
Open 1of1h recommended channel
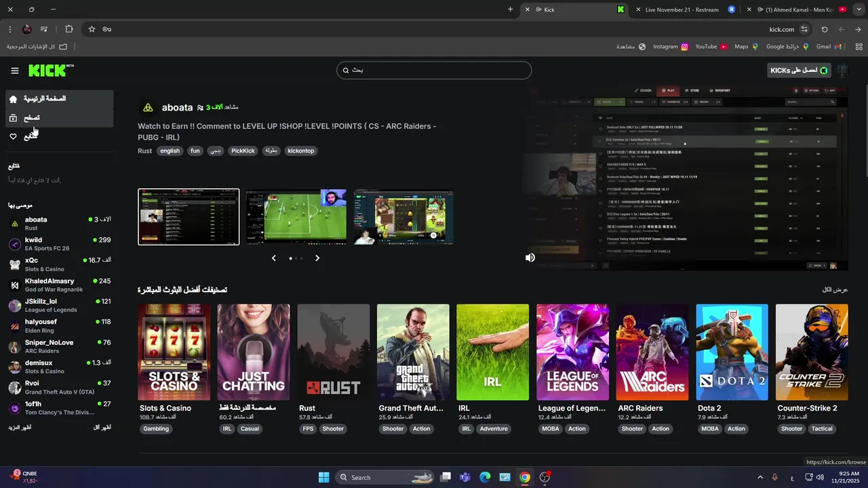tap(59, 407)
